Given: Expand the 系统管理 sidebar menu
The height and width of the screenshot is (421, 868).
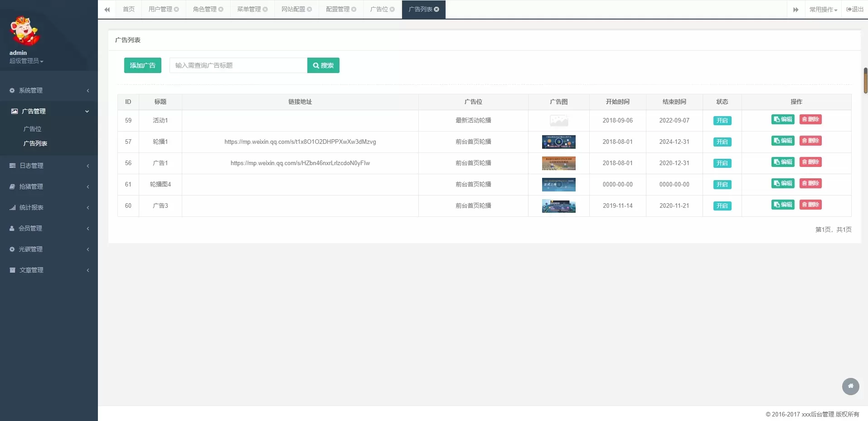Looking at the screenshot, I should tap(49, 90).
